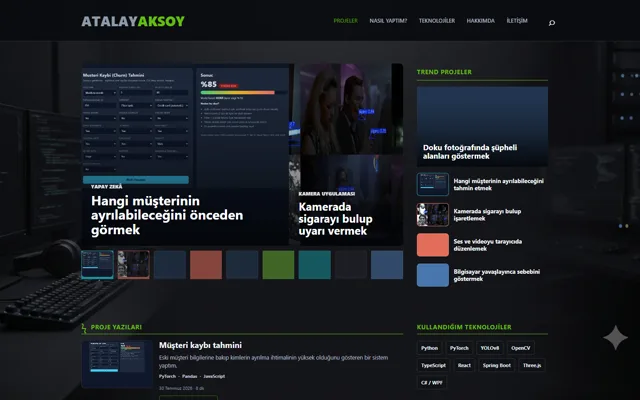Open the PROJELER menu item
640x400 pixels.
click(345, 21)
